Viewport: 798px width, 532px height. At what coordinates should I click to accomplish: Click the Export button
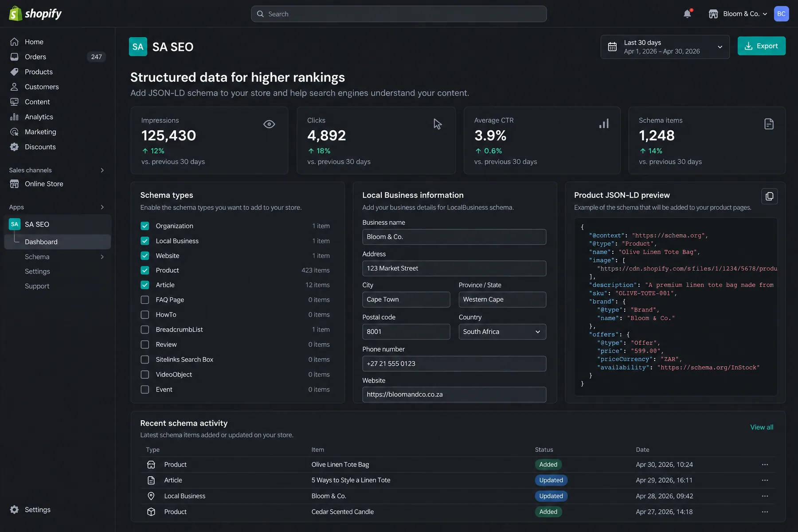click(x=761, y=46)
